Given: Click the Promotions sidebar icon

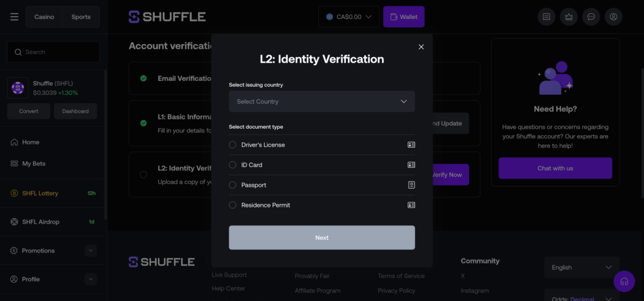Looking at the screenshot, I should pyautogui.click(x=14, y=251).
